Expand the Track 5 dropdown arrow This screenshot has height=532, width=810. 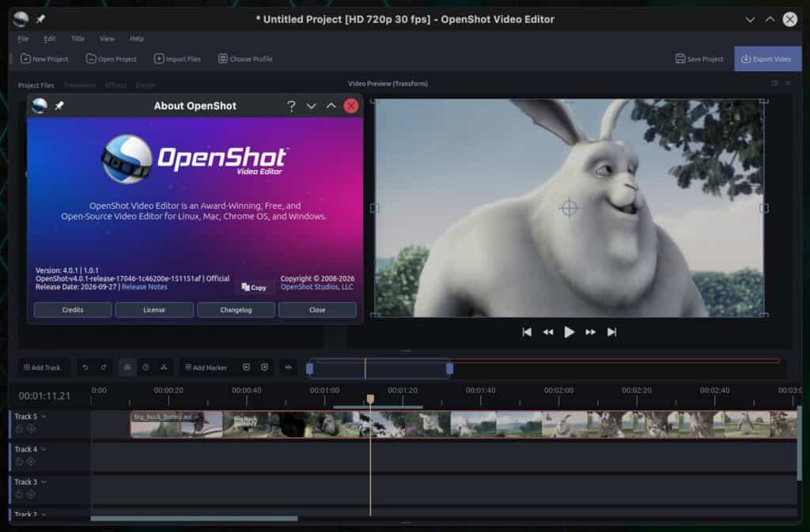(x=44, y=417)
